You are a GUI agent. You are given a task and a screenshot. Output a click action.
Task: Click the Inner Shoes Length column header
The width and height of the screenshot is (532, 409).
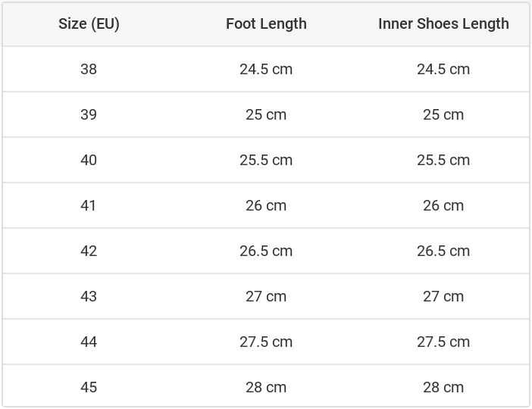tap(443, 23)
